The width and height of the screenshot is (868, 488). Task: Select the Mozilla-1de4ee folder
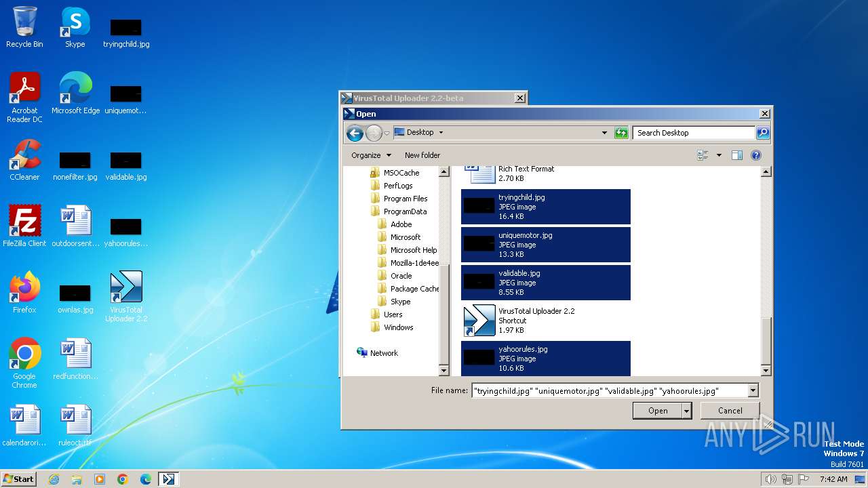tap(408, 263)
